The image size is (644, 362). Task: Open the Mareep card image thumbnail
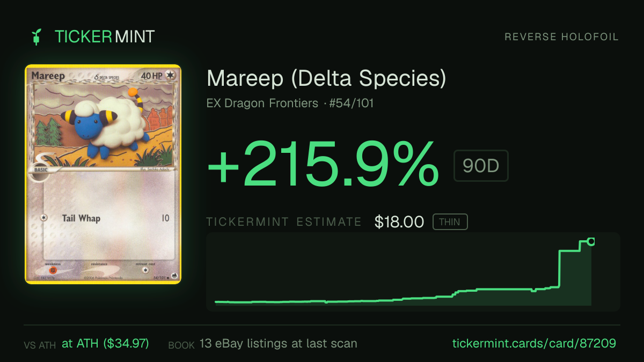point(103,174)
